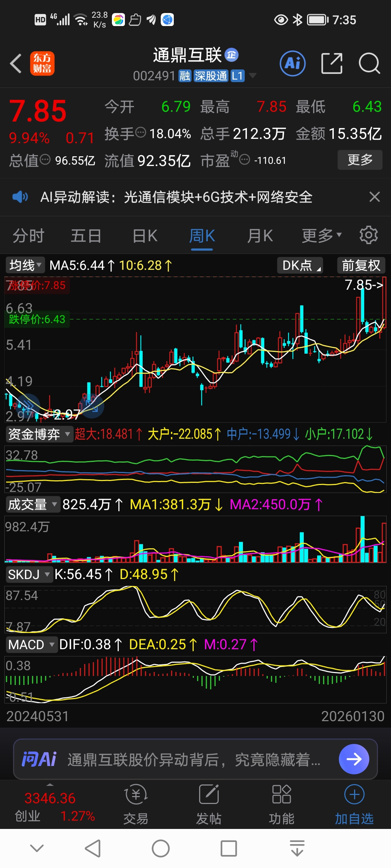Screen dimensions: 391x868
Task: Tap the blue enterprise badge beside stock name
Action: pos(232,55)
